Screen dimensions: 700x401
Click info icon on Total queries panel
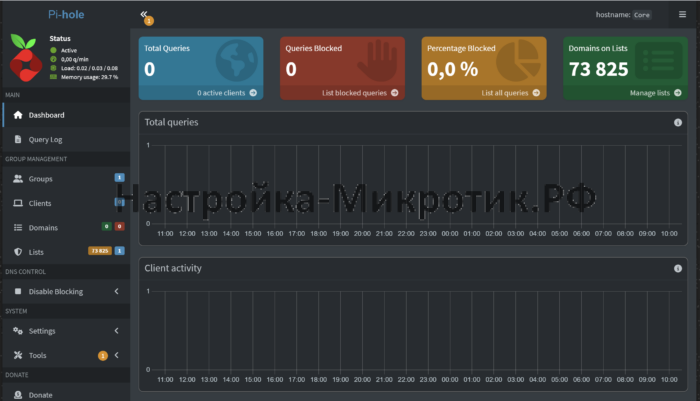[x=678, y=122]
